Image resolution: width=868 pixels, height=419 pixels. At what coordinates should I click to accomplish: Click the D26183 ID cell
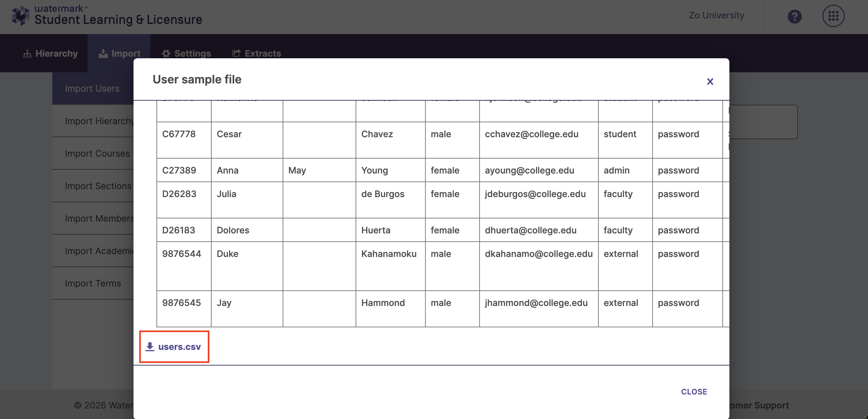coord(184,230)
